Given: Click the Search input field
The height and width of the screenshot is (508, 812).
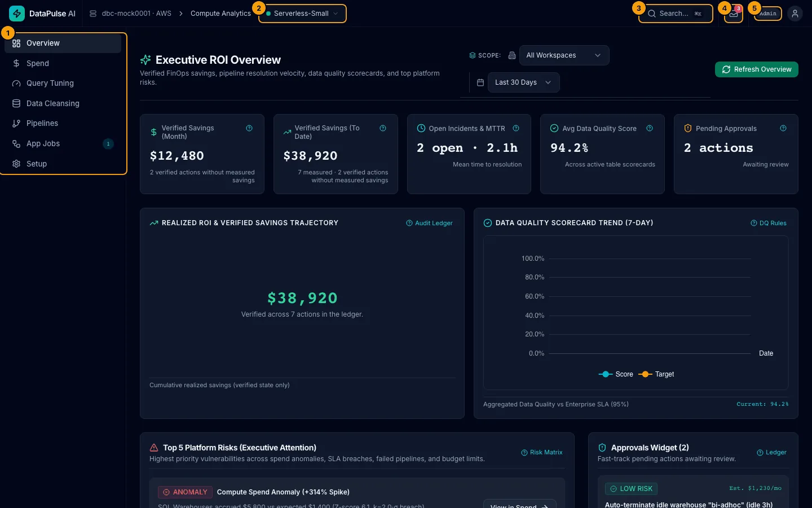Looking at the screenshot, I should click(676, 14).
